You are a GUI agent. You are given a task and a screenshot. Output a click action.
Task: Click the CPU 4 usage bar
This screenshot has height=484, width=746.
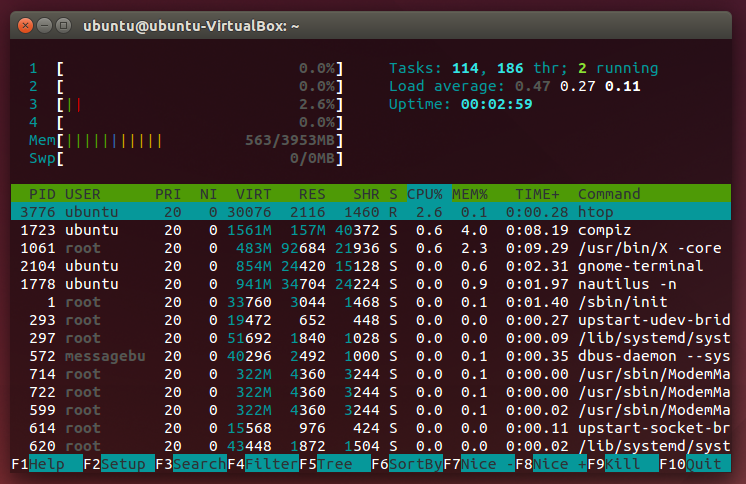click(x=186, y=122)
